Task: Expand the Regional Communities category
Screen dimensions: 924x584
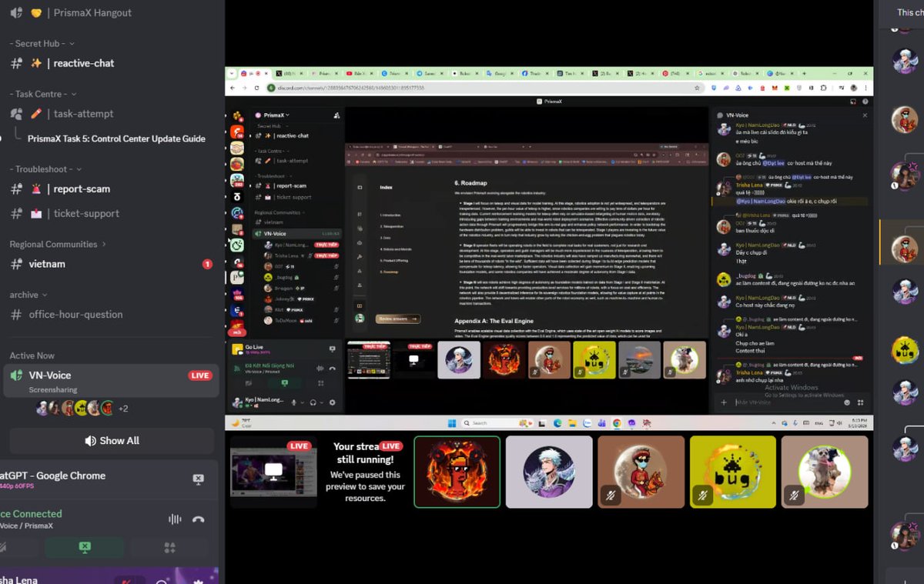Action: coord(58,245)
